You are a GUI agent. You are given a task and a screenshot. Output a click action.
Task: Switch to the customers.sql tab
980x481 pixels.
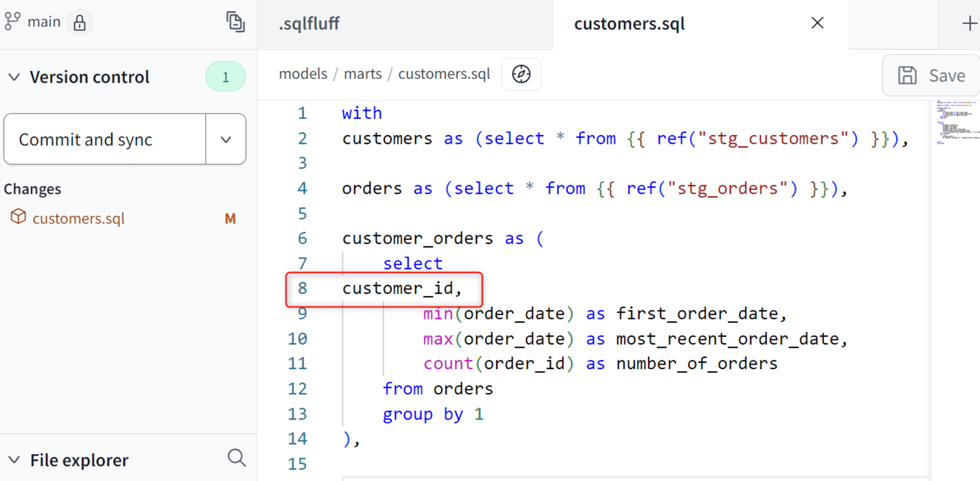[x=630, y=24]
